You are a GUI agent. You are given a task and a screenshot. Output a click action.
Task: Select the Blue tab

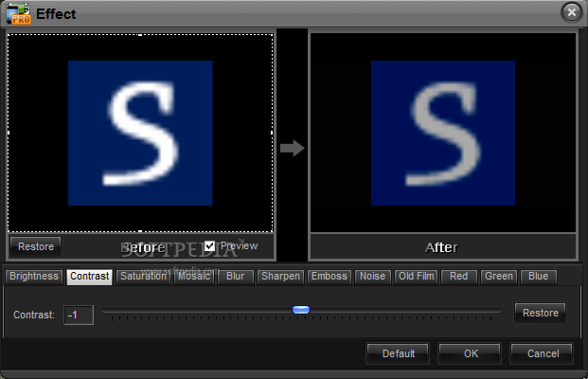539,277
